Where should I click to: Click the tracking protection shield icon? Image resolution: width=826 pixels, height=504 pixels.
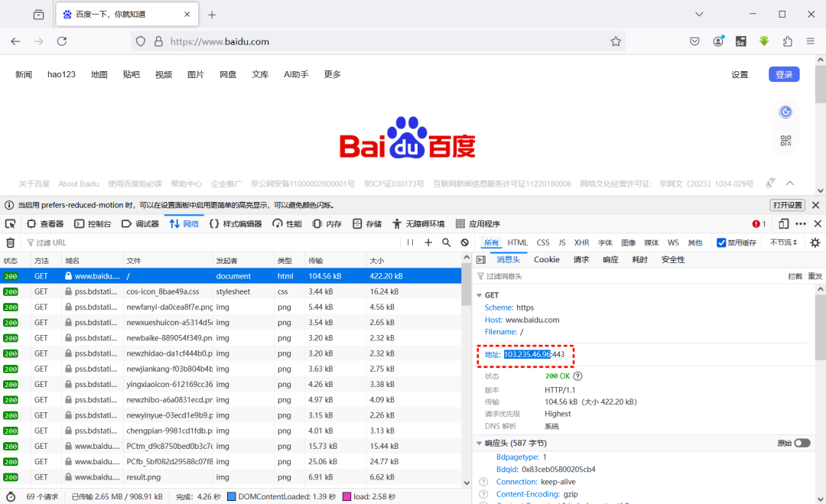tap(141, 41)
